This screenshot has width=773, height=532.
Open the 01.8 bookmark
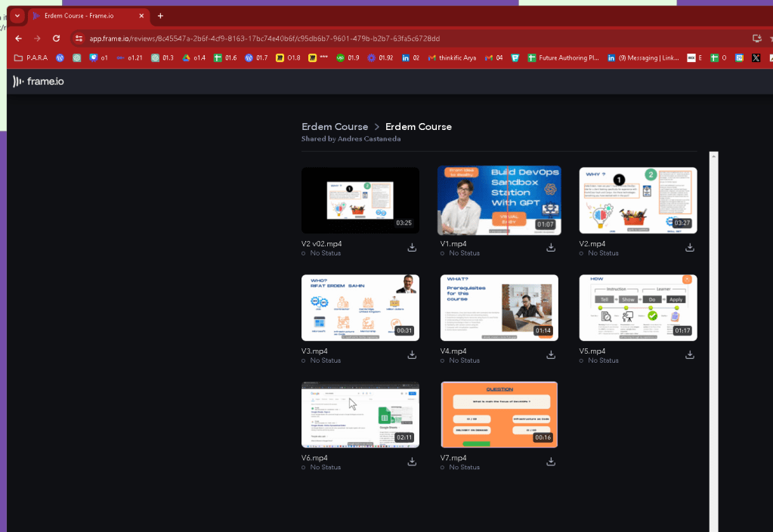289,57
